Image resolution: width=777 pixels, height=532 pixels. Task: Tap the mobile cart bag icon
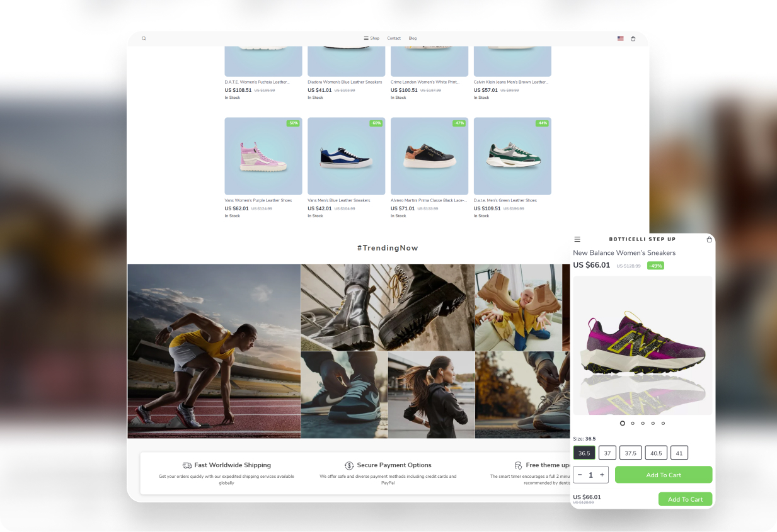pos(709,239)
